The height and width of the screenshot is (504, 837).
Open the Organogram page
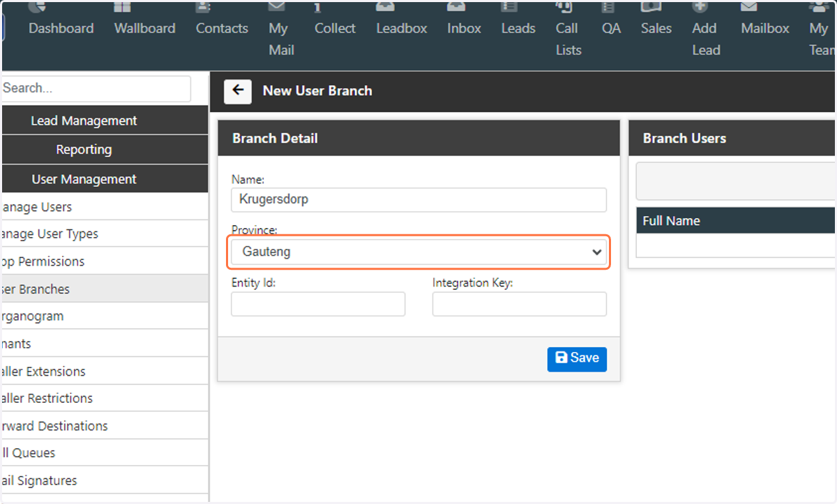tap(105, 316)
